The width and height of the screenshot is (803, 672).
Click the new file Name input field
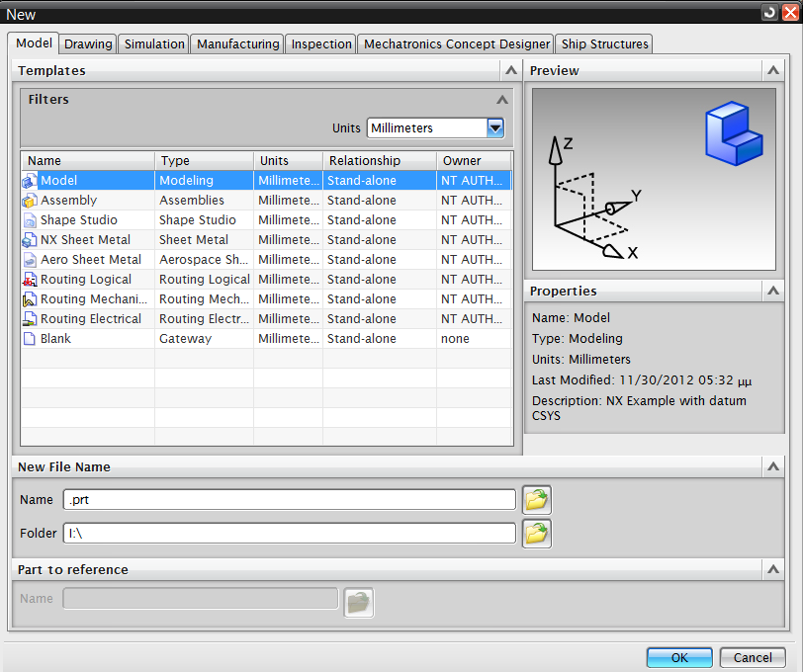click(290, 499)
